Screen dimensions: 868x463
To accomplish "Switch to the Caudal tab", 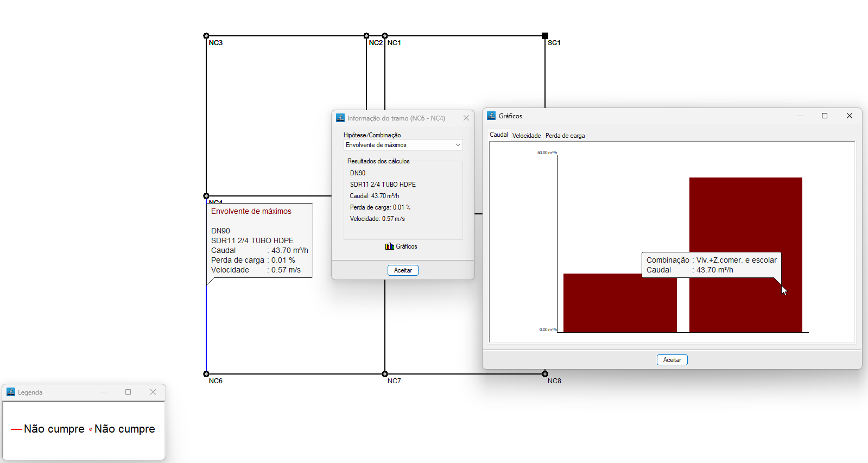I will (x=499, y=135).
